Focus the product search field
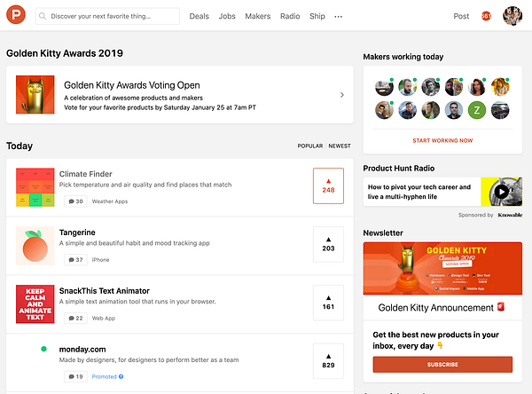Viewport: 532px width, 394px height. click(x=107, y=16)
